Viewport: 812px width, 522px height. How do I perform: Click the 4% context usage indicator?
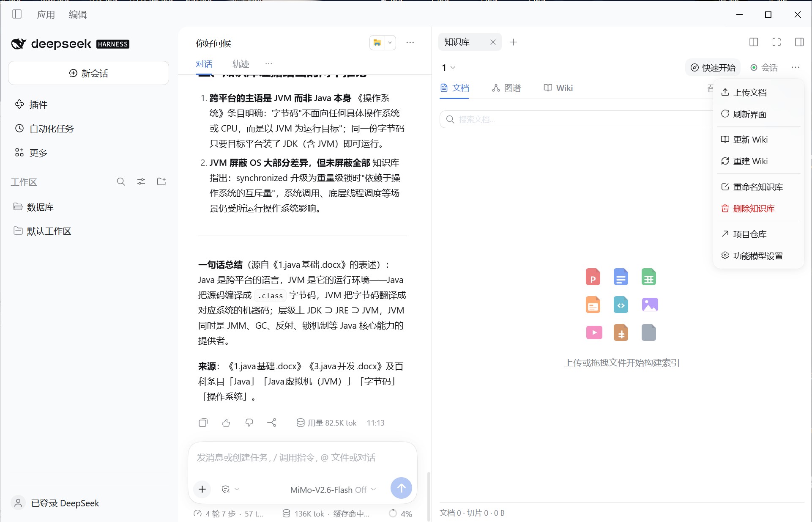click(x=401, y=514)
